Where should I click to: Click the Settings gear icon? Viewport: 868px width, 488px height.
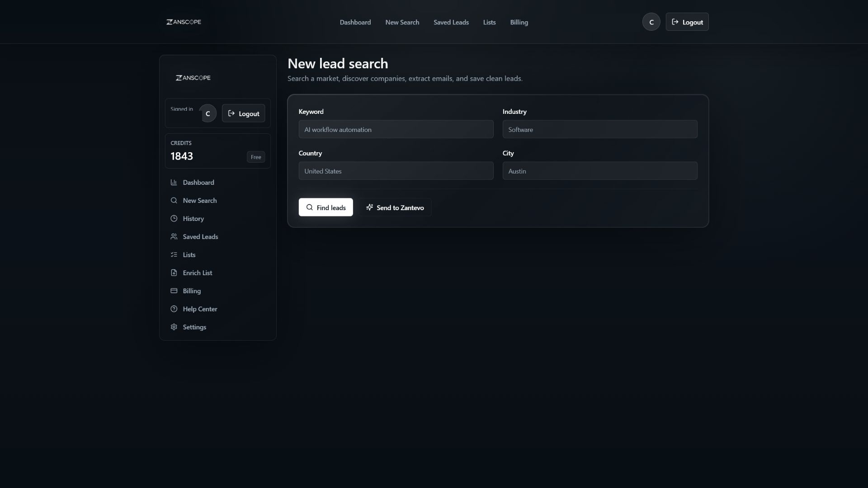(x=174, y=327)
